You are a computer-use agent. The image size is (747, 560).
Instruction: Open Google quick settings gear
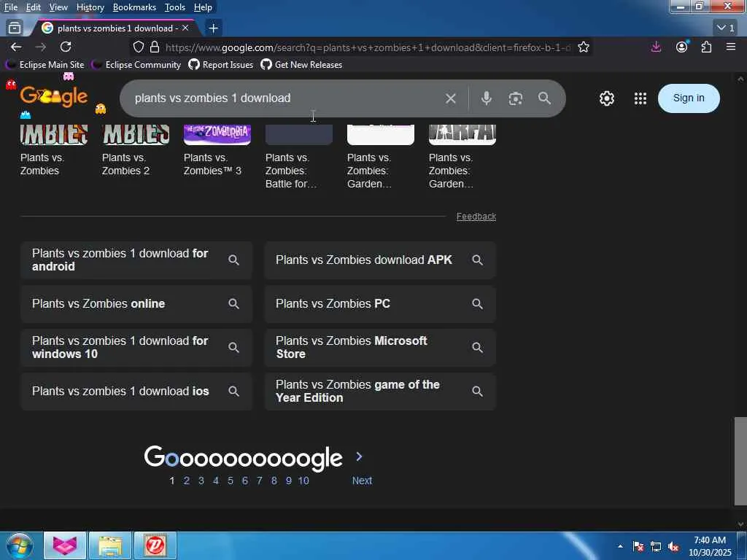click(x=606, y=98)
